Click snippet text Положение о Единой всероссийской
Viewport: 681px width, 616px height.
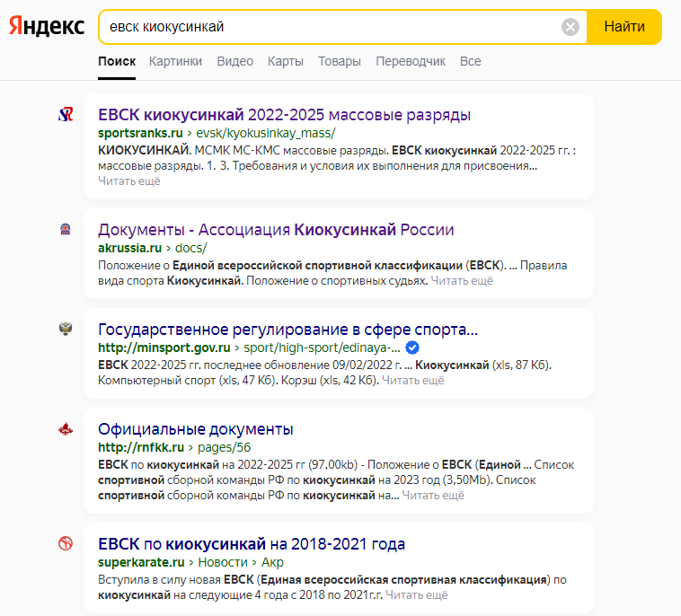coord(332,273)
